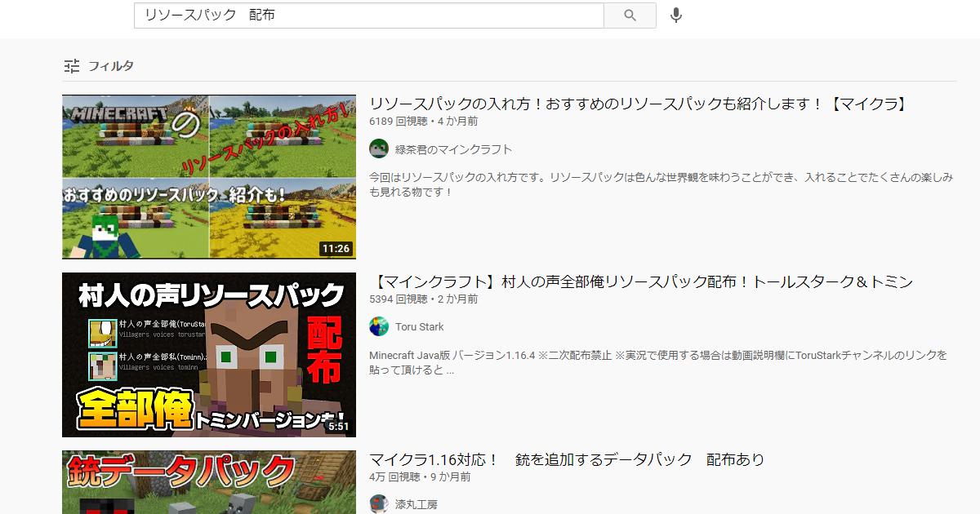Click the 11:26 duration badge
980x514 pixels.
(x=336, y=248)
